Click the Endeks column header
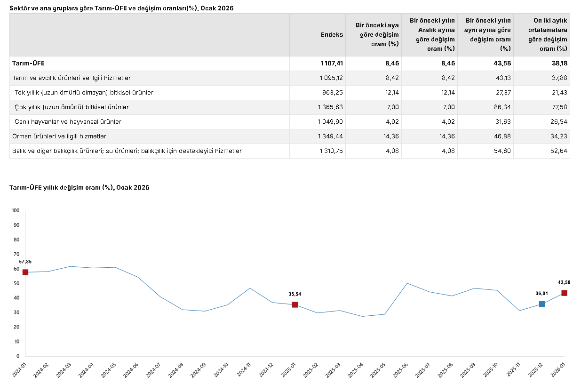581x392 pixels. 332,35
